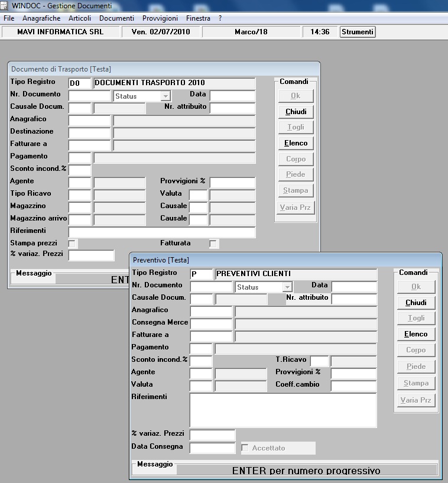Click Elenco in Preventivo window
448x483 pixels.
pos(416,334)
